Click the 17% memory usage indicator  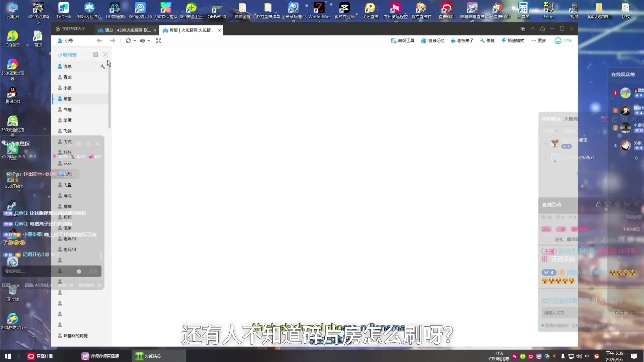click(x=563, y=41)
